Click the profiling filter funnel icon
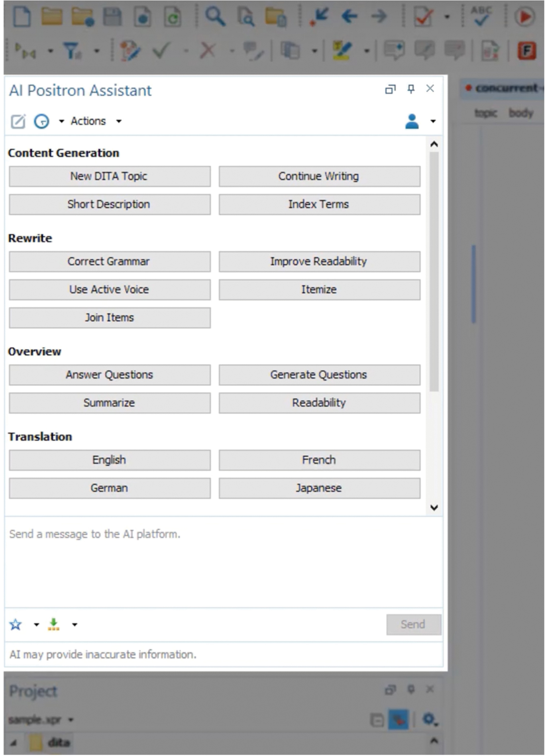Viewport: 546px width, 756px height. coord(73,51)
